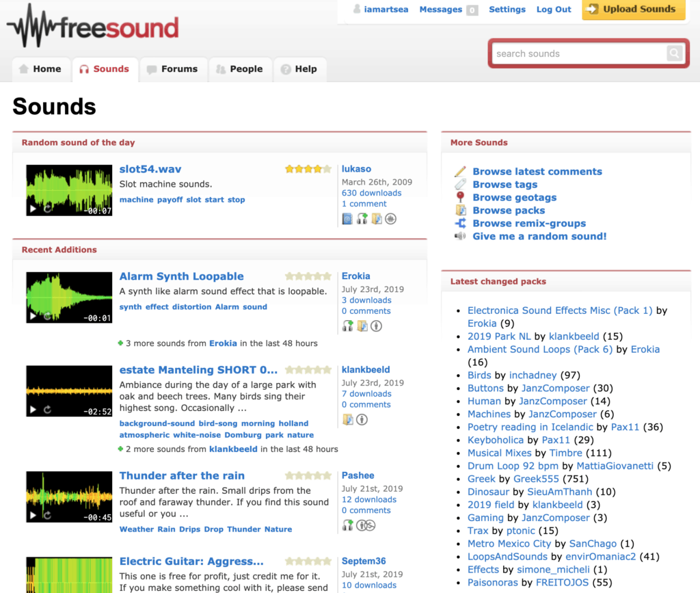The image size is (700, 593).
Task: Open the Home tab
Action: click(40, 69)
